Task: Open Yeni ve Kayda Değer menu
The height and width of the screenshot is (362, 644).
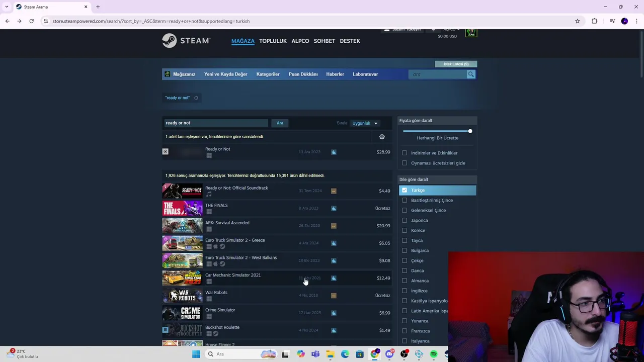Action: coord(225,74)
